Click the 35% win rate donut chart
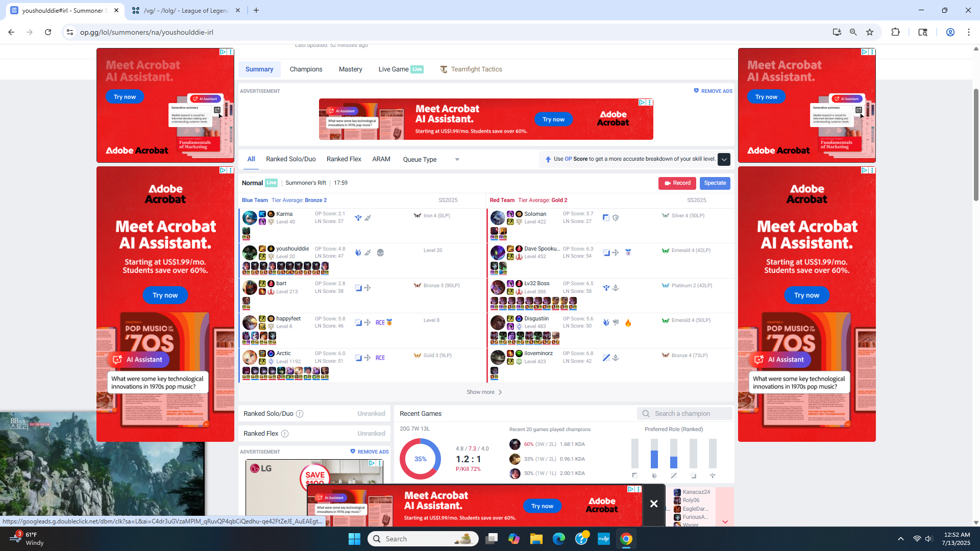This screenshot has width=980, height=551. click(420, 459)
